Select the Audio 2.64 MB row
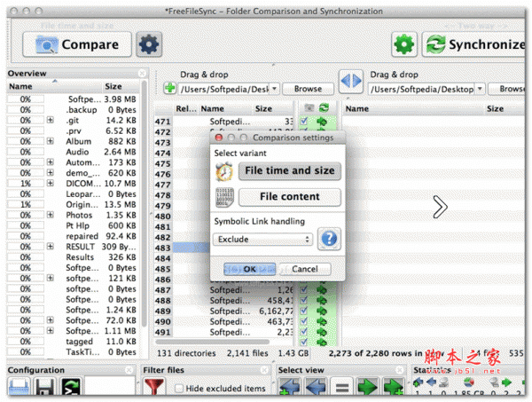Viewport: 532px width, 402px height. click(x=73, y=152)
